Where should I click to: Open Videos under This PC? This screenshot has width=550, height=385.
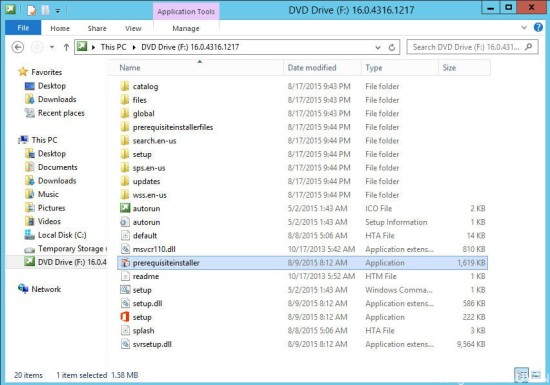point(49,221)
